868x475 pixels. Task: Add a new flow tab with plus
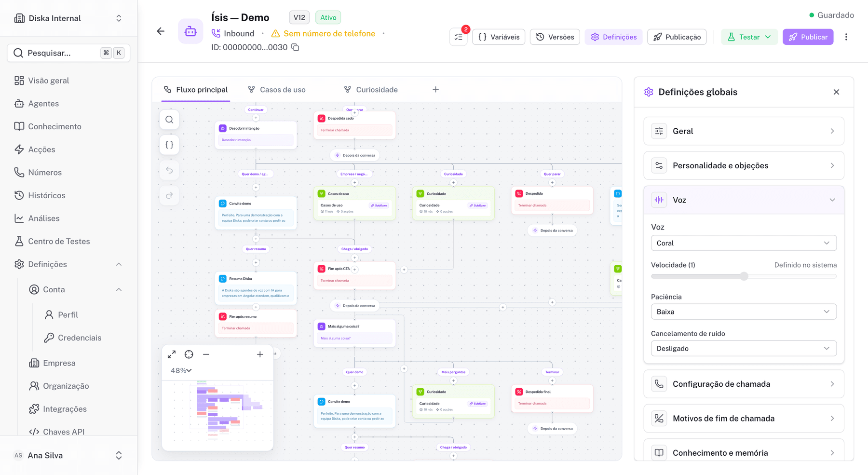tap(435, 90)
